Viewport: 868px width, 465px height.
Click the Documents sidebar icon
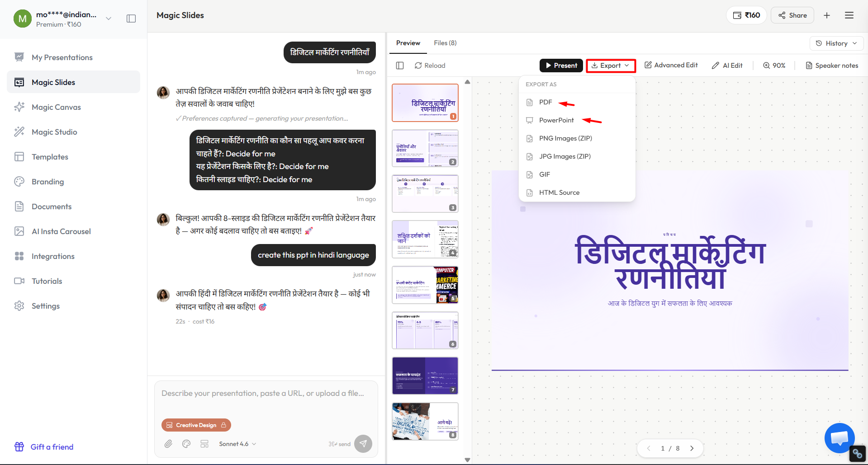click(19, 207)
